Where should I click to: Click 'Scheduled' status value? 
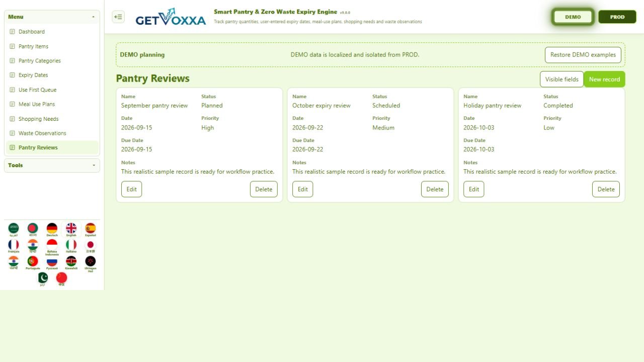(x=386, y=106)
